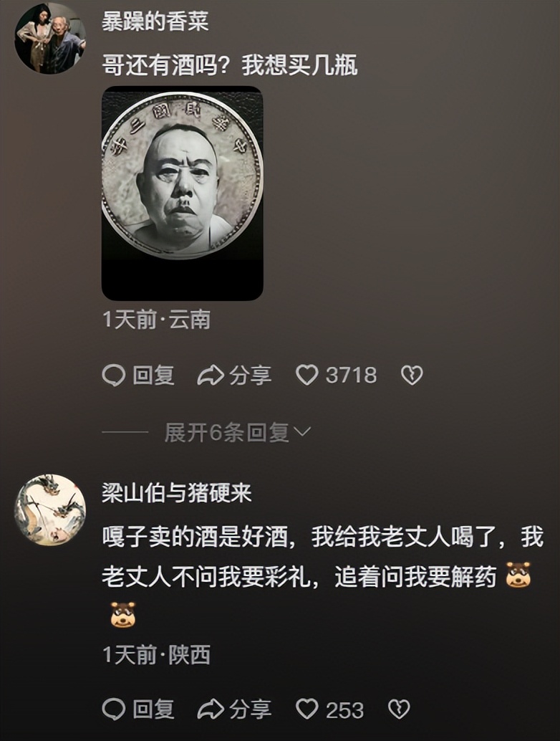Viewport: 560px width, 741px height.
Task: Like the comment with 253 likes
Action: tap(307, 709)
